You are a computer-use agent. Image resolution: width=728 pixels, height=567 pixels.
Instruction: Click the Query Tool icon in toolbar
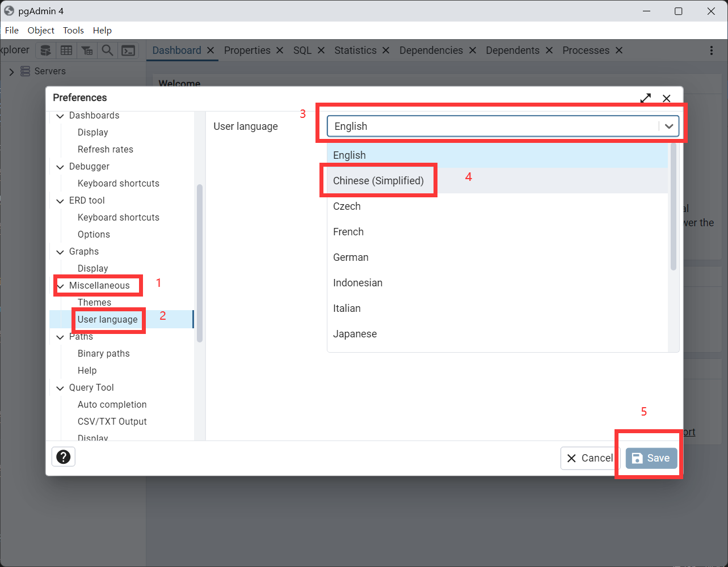click(45, 50)
